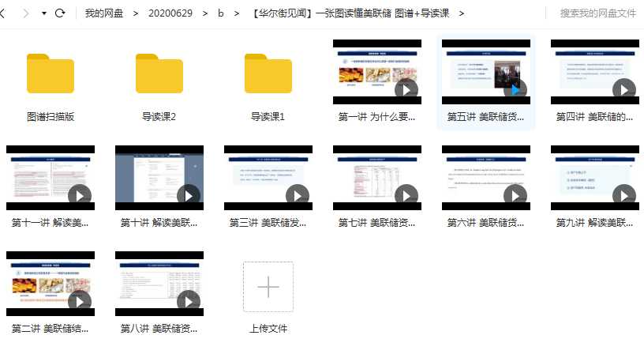The height and width of the screenshot is (339, 644).
Task: Play the 第十讲 video via play icon
Action: click(x=189, y=195)
